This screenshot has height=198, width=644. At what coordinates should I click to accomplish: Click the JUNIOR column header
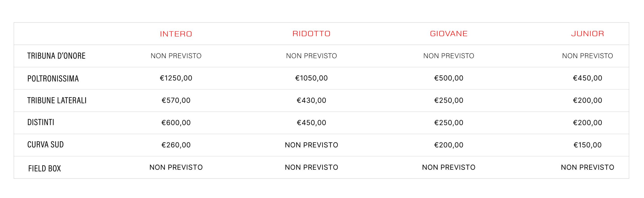587,34
